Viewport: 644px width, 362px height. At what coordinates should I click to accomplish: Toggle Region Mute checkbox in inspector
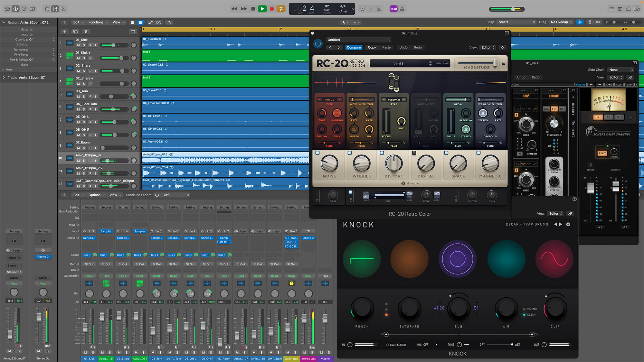[31, 29]
